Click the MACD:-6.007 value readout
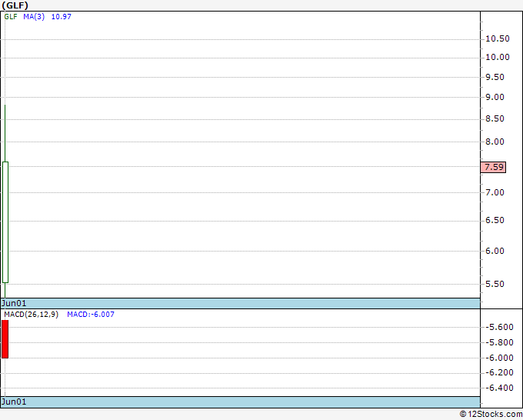 point(91,315)
